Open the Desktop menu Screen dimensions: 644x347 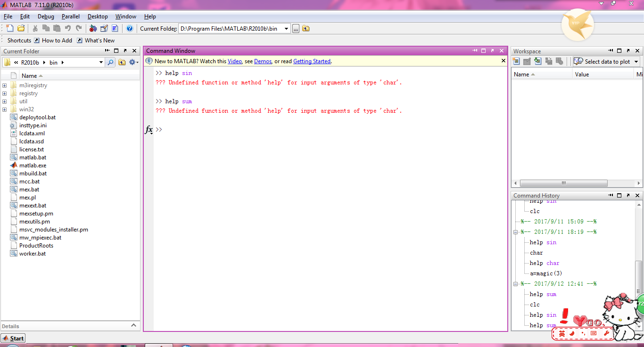click(98, 17)
